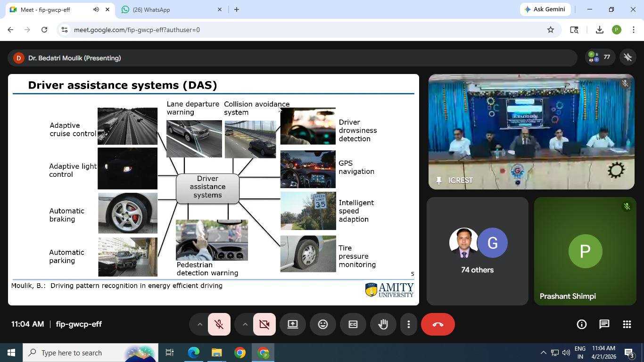The height and width of the screenshot is (362, 644).
Task: Open File Explorer from the taskbar
Action: [216, 353]
